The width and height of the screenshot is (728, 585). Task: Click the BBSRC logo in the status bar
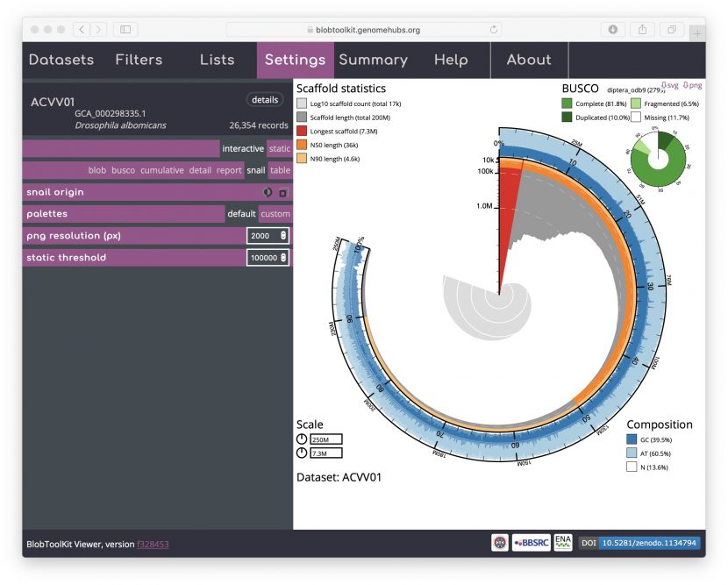(x=529, y=542)
